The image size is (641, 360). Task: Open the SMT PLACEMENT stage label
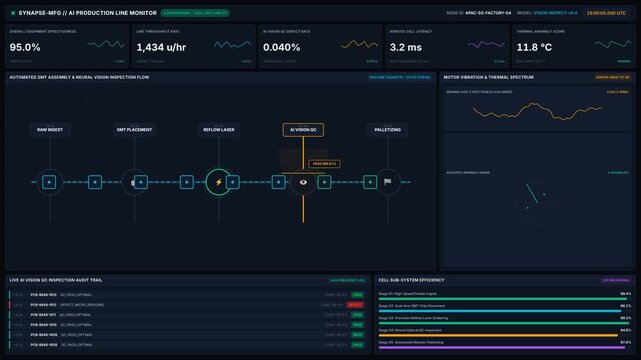(134, 130)
